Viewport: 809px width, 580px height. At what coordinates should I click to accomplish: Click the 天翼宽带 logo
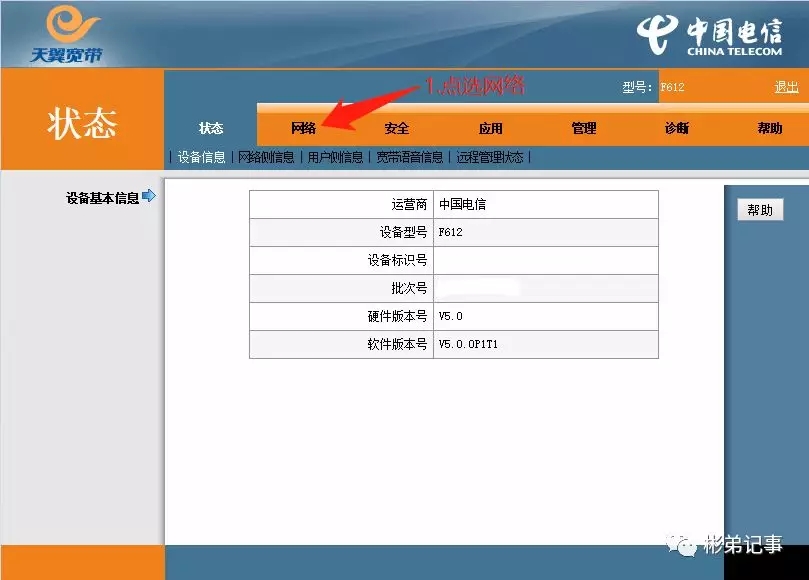pos(67,34)
